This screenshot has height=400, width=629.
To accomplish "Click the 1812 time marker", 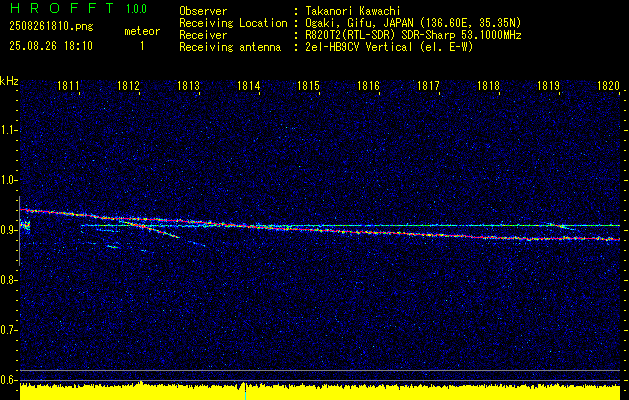I will click(128, 86).
